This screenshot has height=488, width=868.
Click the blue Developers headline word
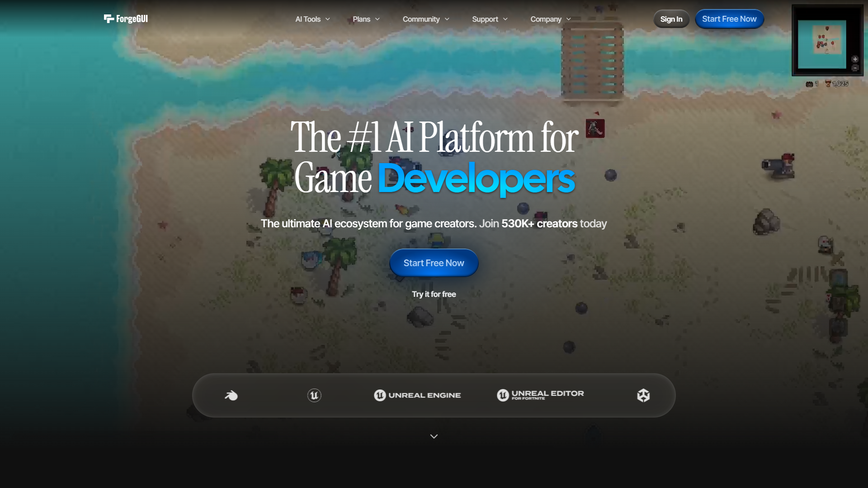pos(476,179)
